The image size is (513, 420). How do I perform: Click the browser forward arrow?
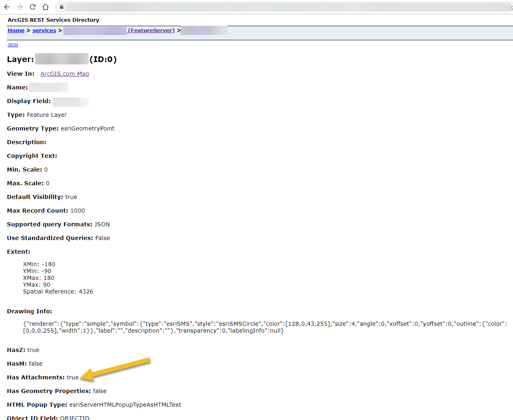(x=20, y=7)
